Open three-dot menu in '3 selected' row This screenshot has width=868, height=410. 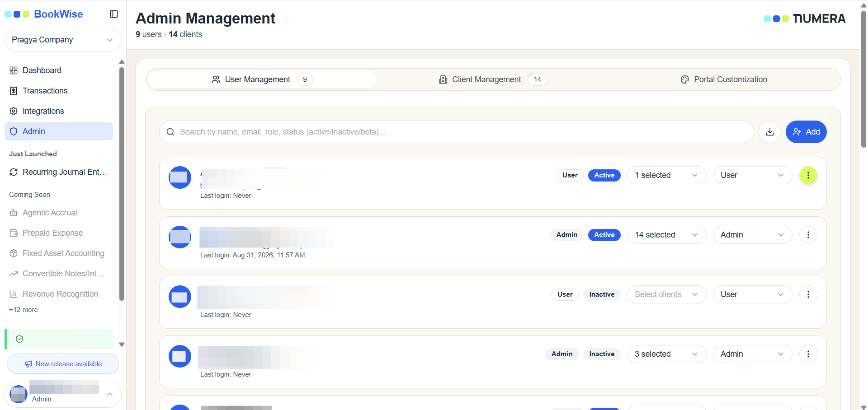808,354
